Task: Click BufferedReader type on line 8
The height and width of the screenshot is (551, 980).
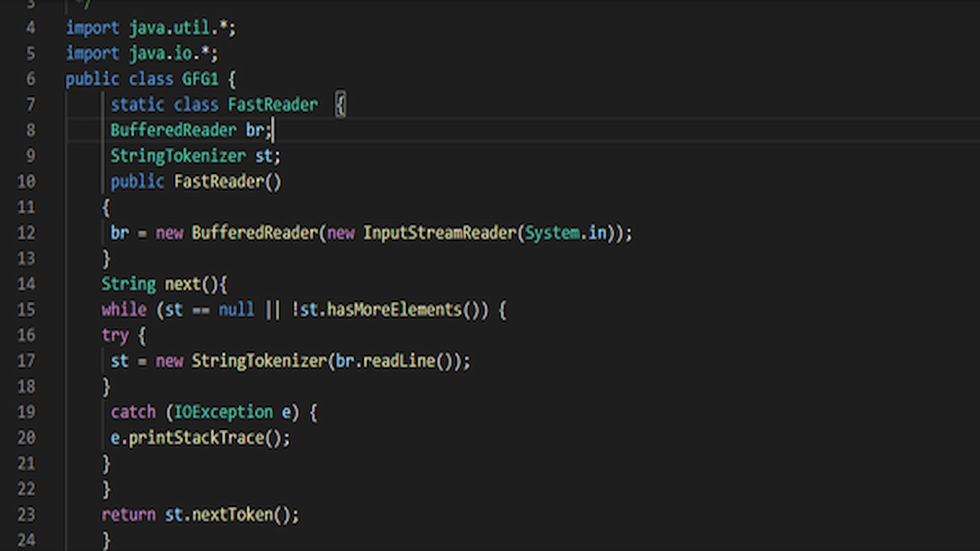Action: click(173, 130)
